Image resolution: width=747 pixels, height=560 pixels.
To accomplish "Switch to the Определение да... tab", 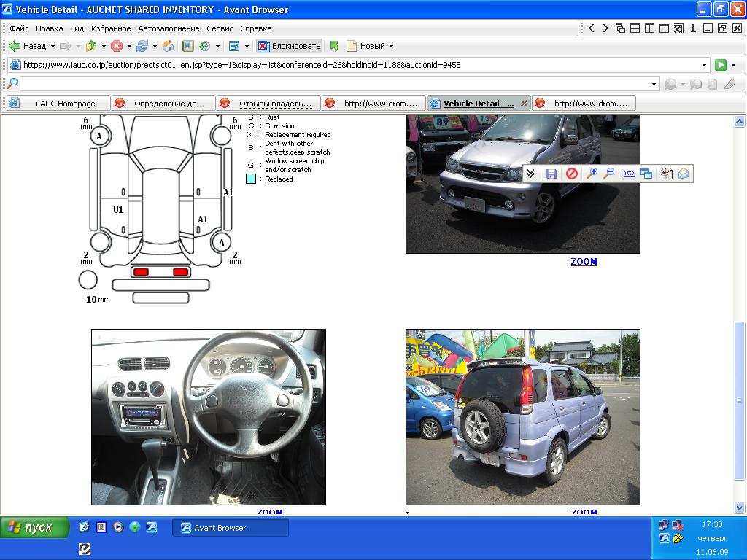I will [163, 104].
